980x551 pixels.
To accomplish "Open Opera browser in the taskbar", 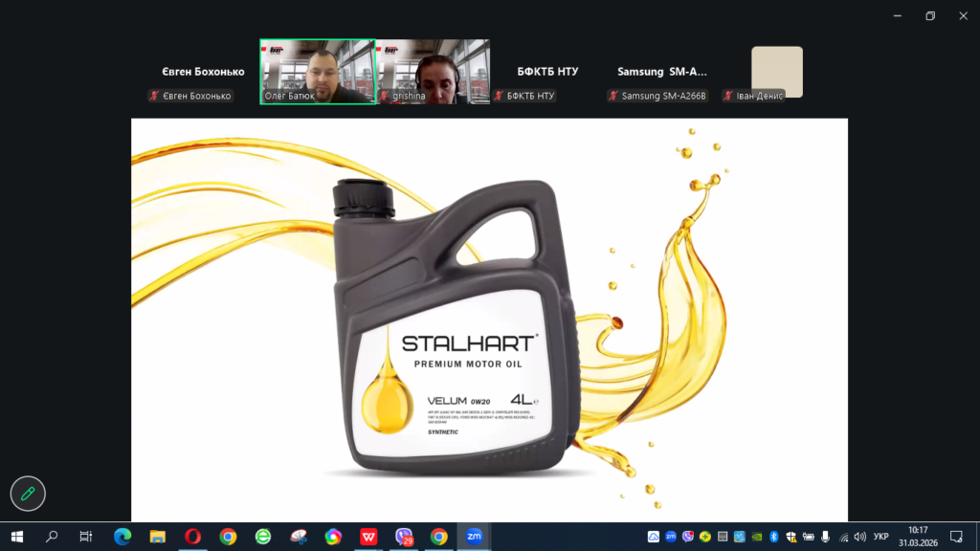I will [x=192, y=537].
